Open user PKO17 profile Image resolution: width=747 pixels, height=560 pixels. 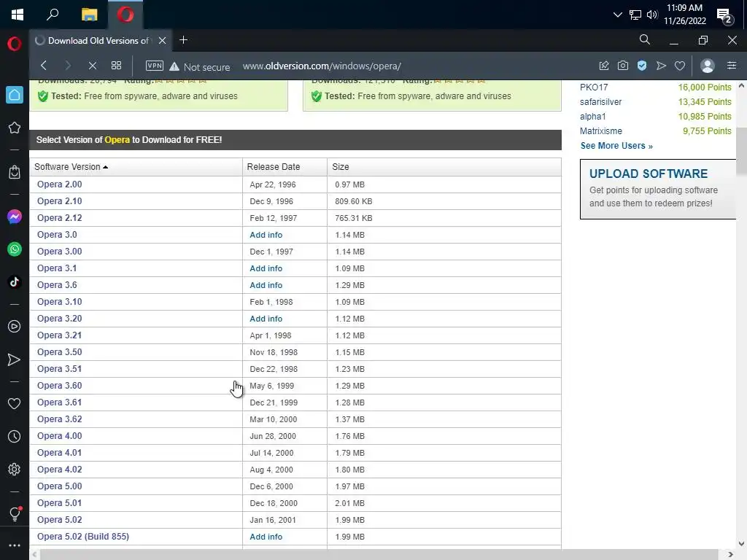coord(594,87)
